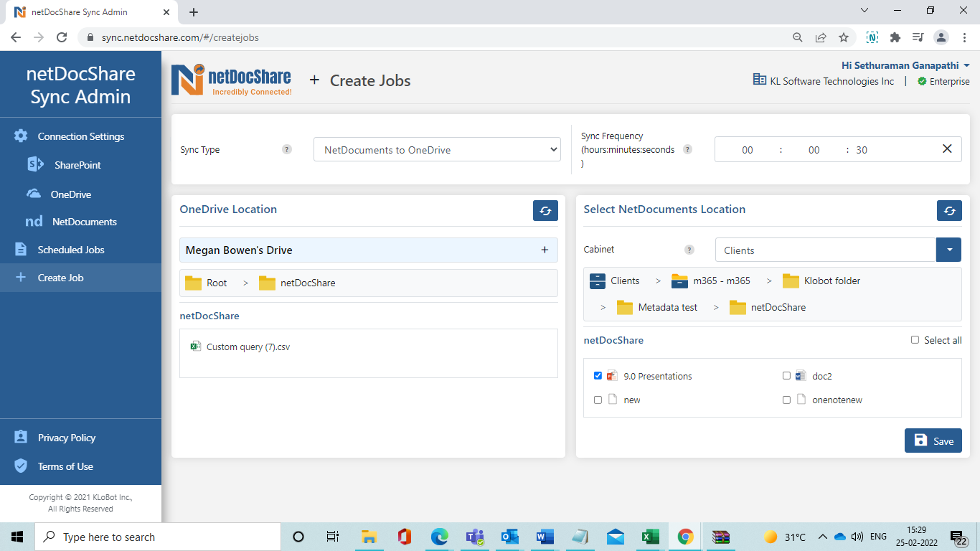Click help icon next to Sync Frequency
980x551 pixels.
click(687, 150)
